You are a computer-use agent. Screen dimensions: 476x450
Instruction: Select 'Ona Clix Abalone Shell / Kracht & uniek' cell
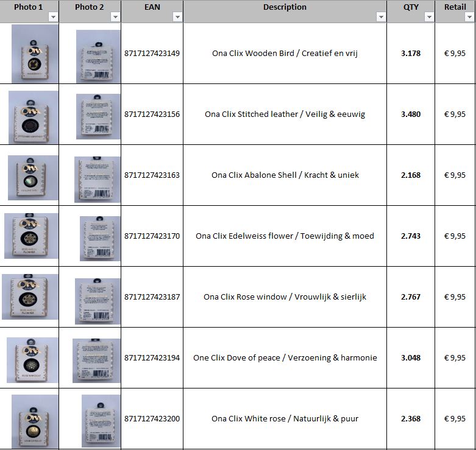coord(285,175)
